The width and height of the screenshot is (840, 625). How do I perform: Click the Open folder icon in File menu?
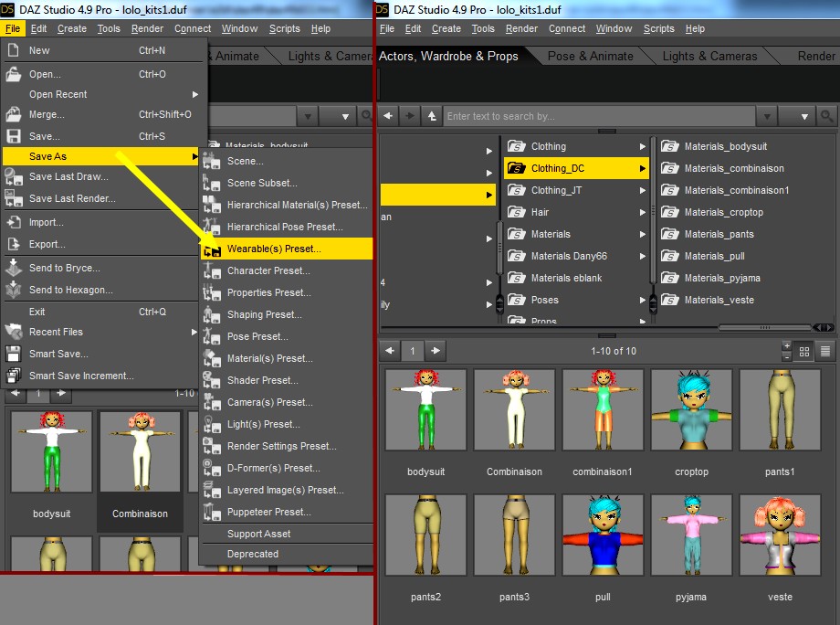14,74
